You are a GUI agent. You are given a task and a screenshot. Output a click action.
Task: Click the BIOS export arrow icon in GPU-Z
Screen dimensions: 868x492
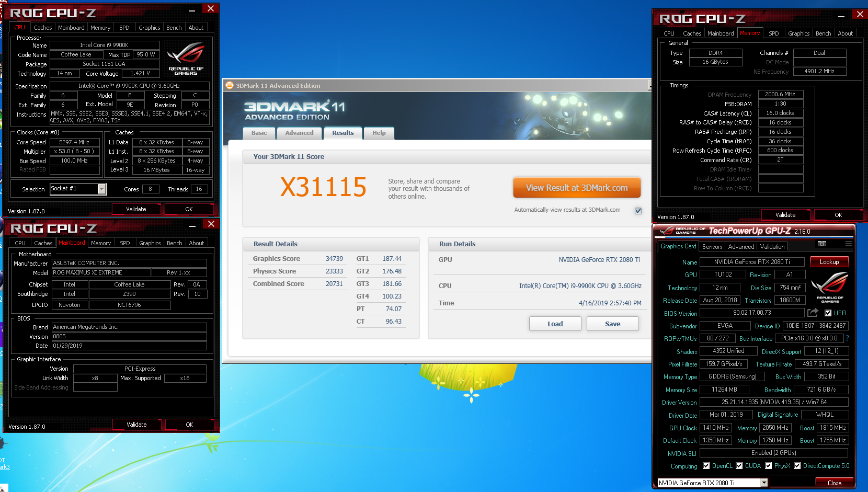click(813, 313)
